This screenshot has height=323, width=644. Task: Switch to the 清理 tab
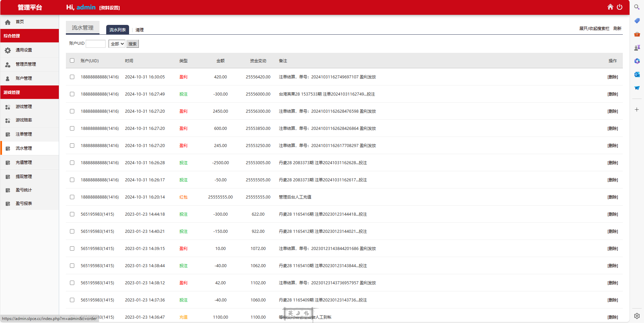pyautogui.click(x=139, y=30)
